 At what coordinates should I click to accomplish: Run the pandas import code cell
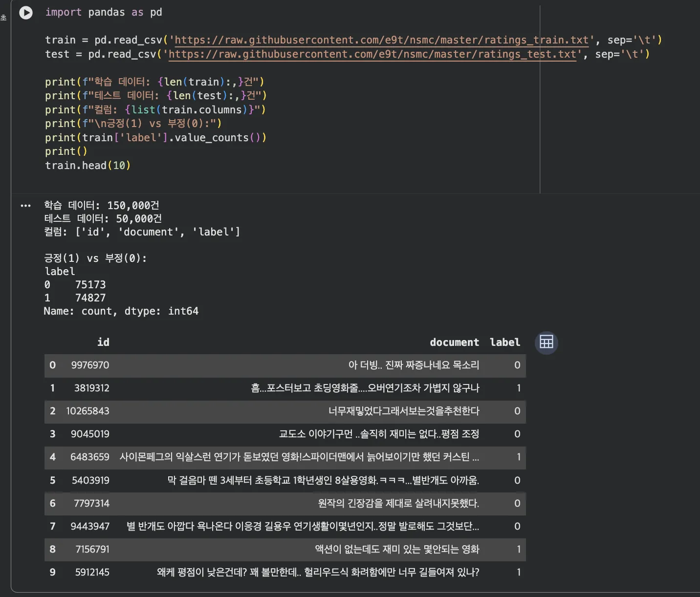26,13
